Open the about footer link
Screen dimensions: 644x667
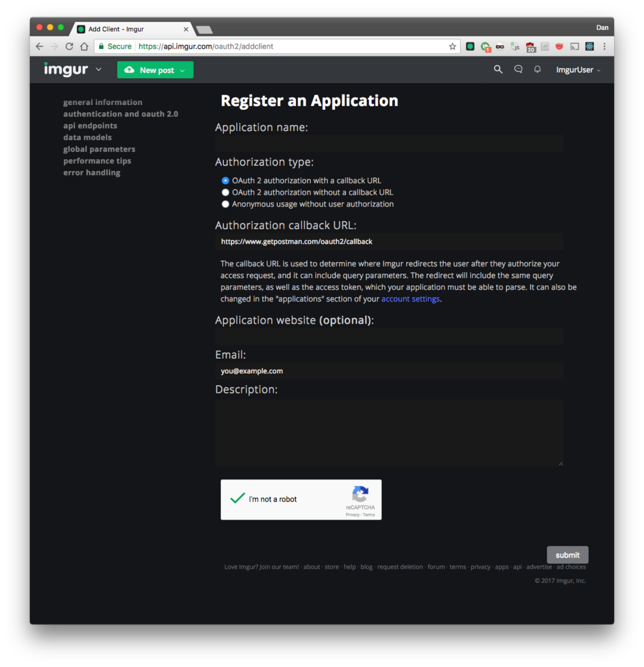312,567
